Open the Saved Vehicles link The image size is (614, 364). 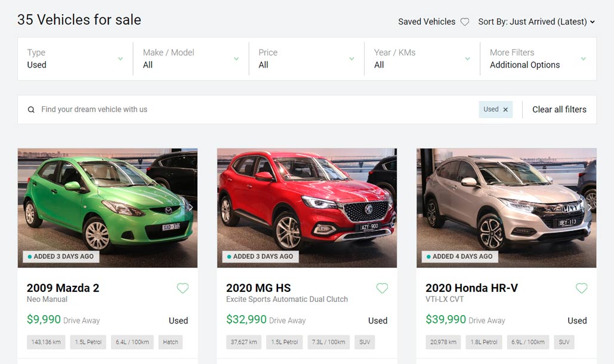427,22
